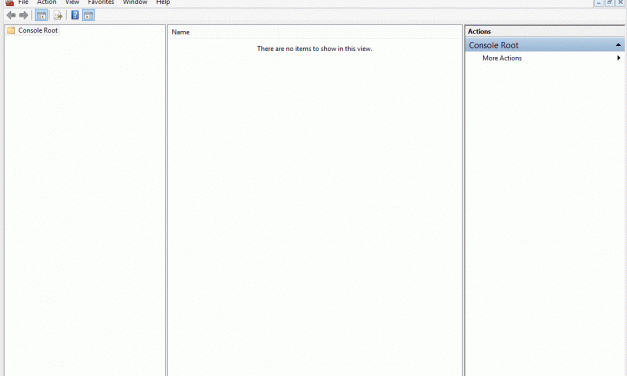Restore the inner console window
This screenshot has height=376, width=627.
pos(609,2)
